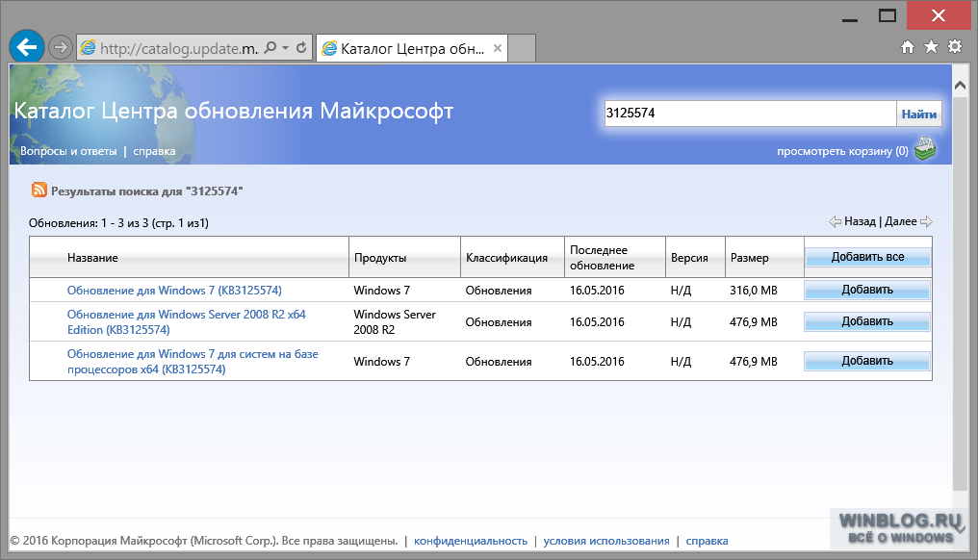Click the Добавить все button
The image size is (978, 560).
pos(867,257)
